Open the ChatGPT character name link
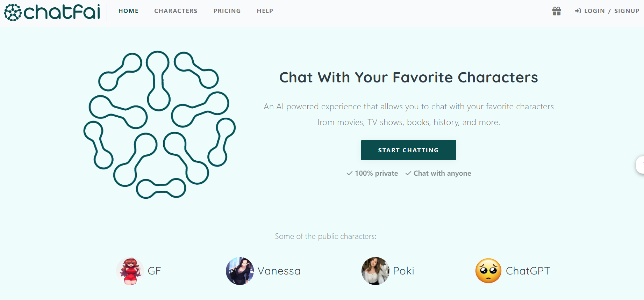The height and width of the screenshot is (300, 644). coord(528,271)
